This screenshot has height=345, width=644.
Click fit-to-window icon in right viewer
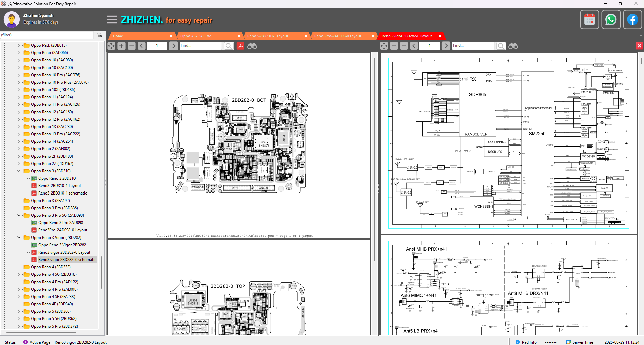[x=384, y=46]
